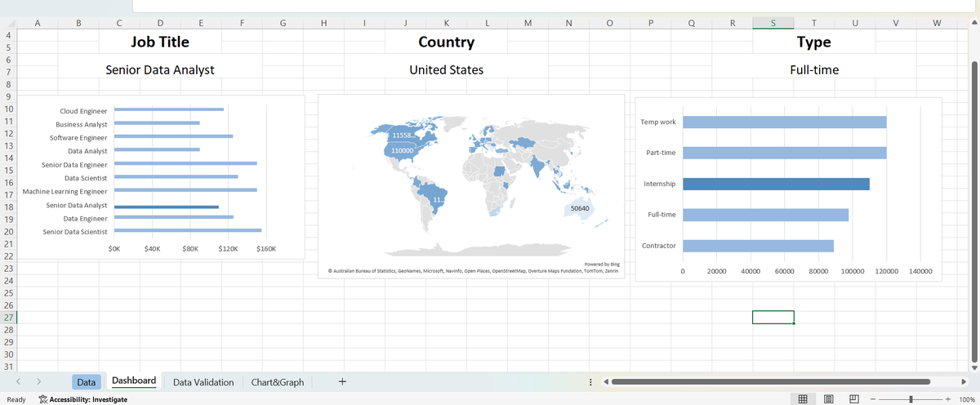Select row 27 header
Viewport: 980px width, 405px height.
[x=8, y=317]
